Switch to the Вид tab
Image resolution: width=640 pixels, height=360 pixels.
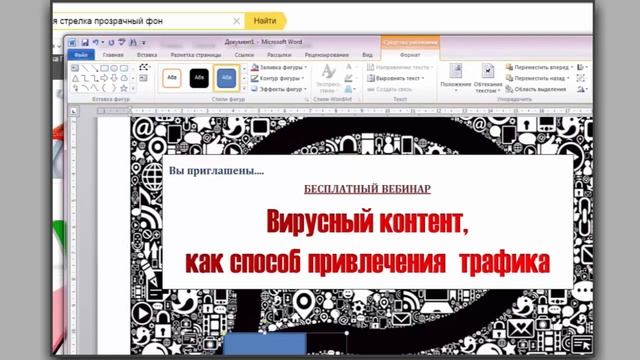(367, 55)
